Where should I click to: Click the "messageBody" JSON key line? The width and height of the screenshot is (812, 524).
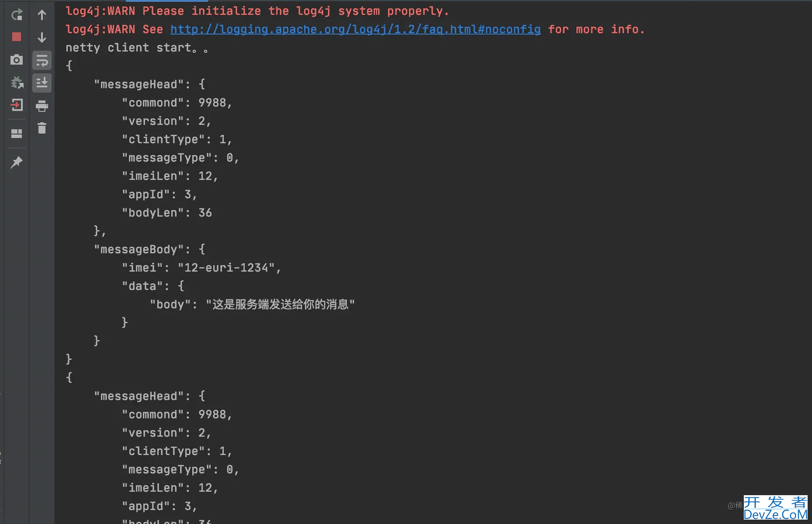click(149, 249)
